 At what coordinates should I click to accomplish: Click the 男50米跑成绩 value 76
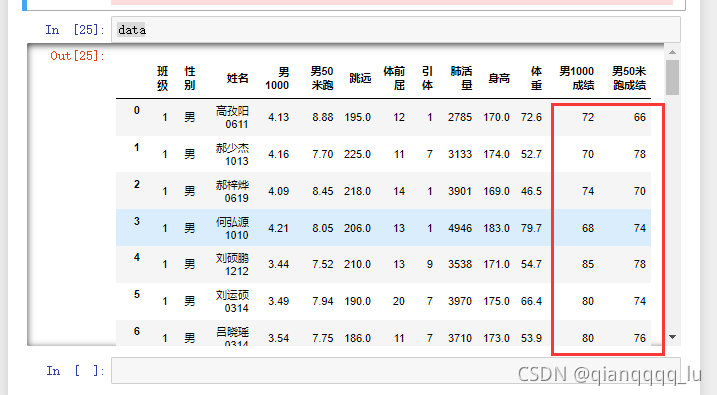pos(640,338)
